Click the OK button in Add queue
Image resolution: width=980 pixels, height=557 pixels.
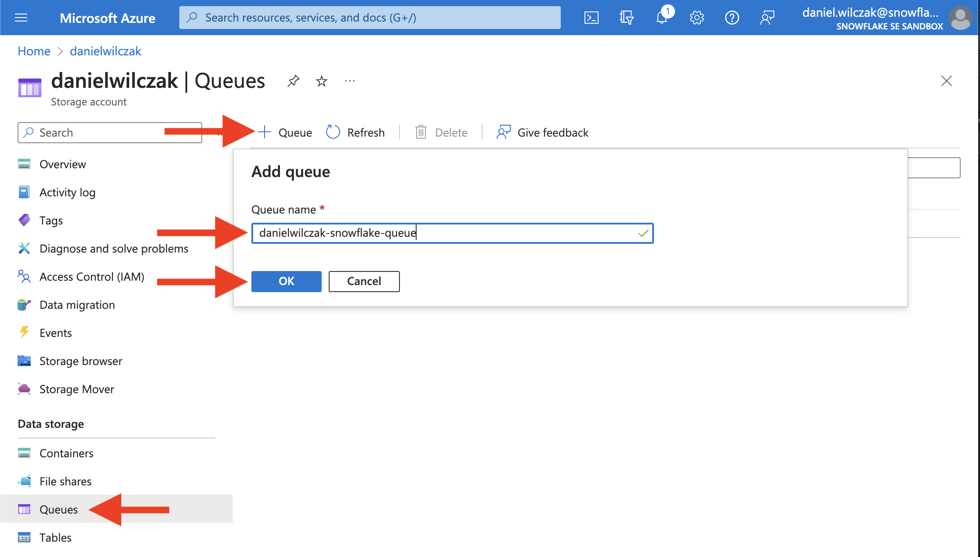pos(287,281)
